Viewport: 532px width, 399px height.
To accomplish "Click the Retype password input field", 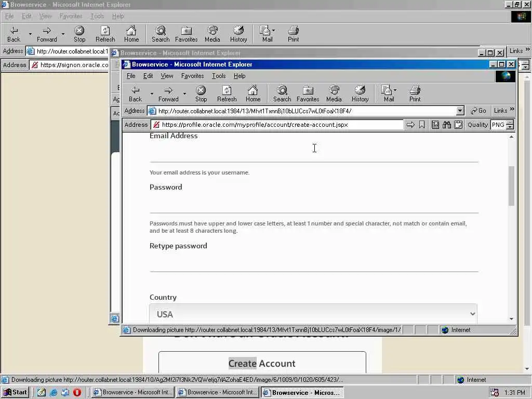I will (314, 262).
